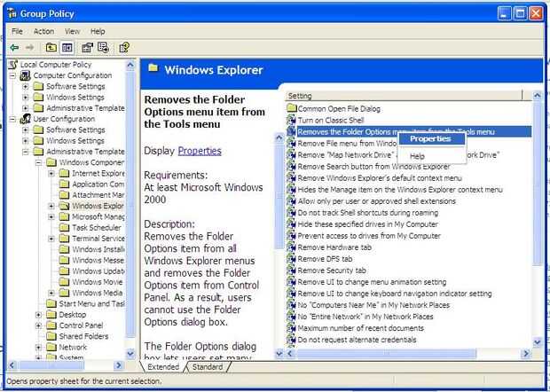The image size is (550, 392).
Task: Open the Help toolbar icon
Action: pos(124,47)
